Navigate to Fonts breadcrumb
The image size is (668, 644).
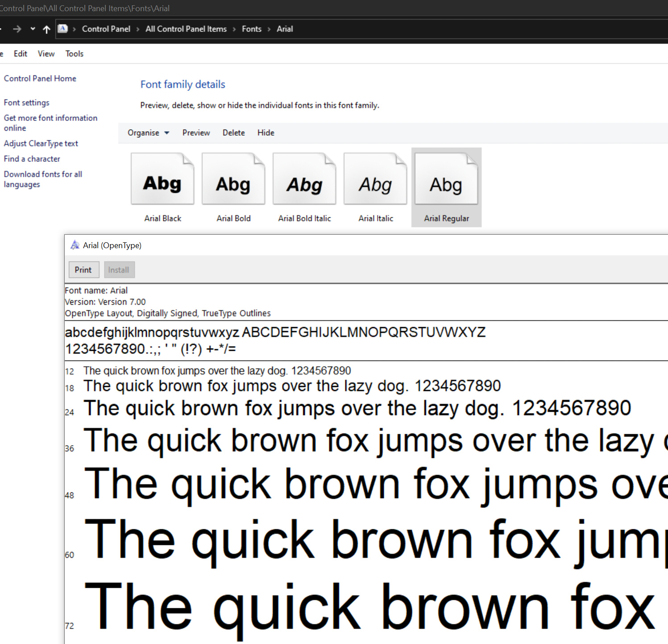pyautogui.click(x=252, y=29)
